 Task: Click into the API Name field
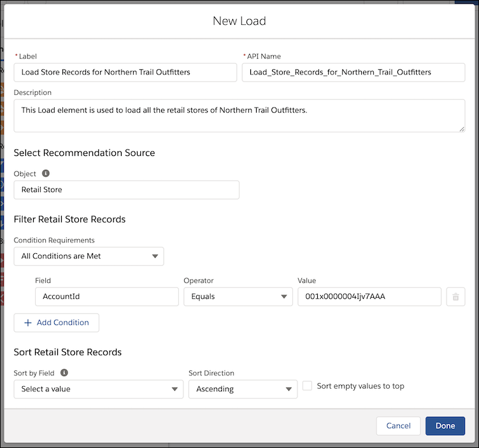[x=354, y=73]
